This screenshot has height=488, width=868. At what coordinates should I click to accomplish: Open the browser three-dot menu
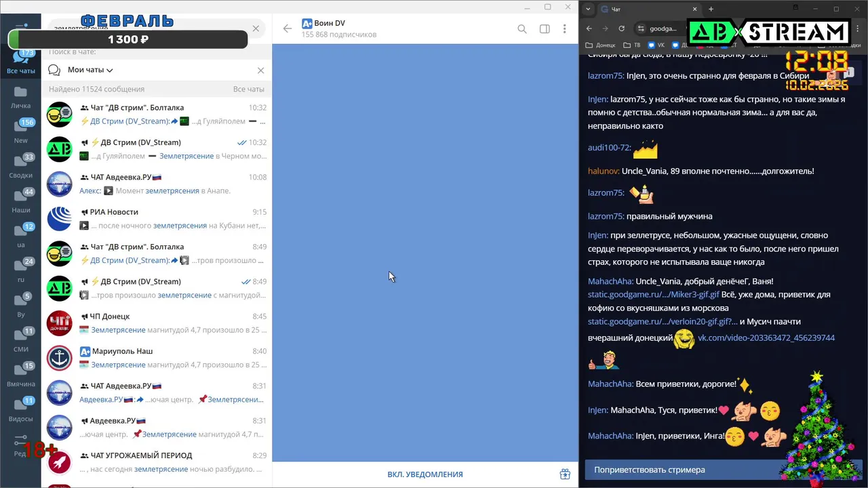(x=857, y=28)
